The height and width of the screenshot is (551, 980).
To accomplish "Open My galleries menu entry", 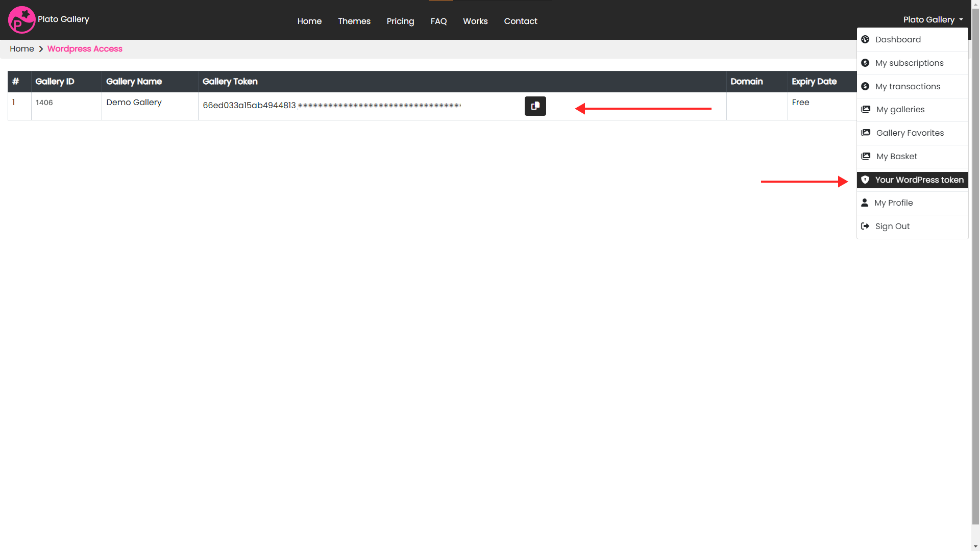I will click(913, 109).
